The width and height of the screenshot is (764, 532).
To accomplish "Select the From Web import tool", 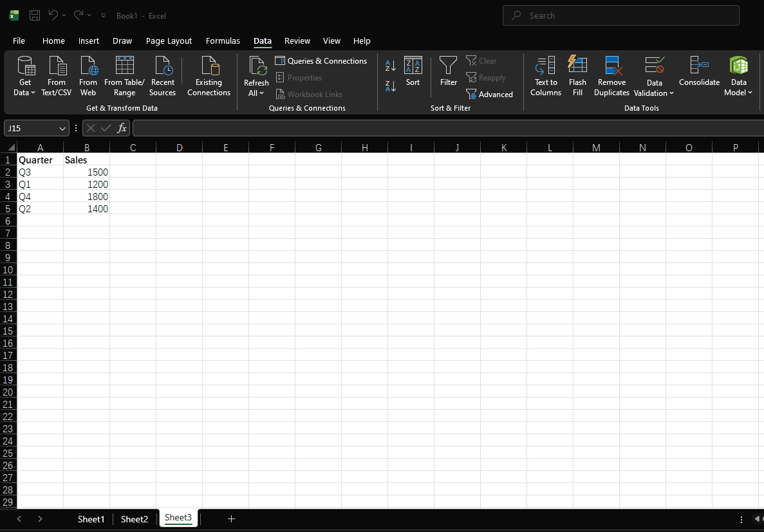I will click(88, 75).
